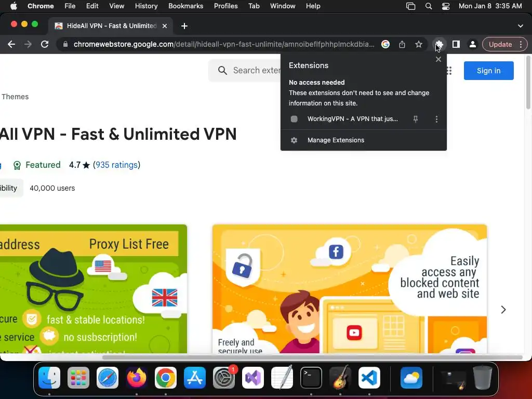The width and height of the screenshot is (532, 399).
Task: Select the HideAll VPN tab
Action: pyautogui.click(x=111, y=26)
